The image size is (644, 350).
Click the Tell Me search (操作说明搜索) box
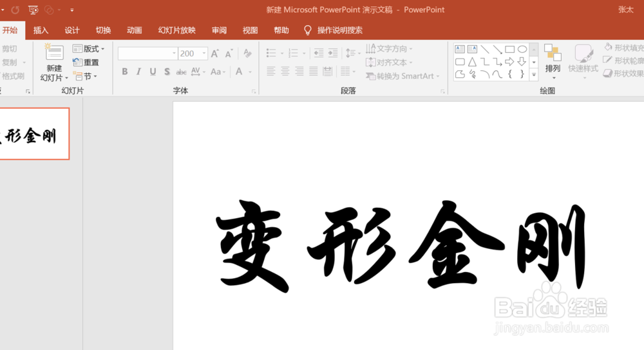(334, 30)
